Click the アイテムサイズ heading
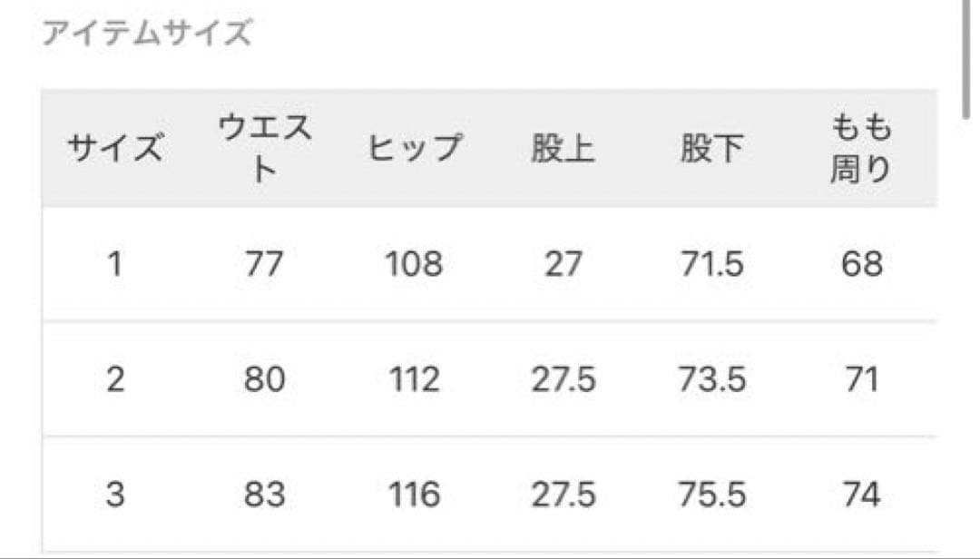Image resolution: width=980 pixels, height=559 pixels. coord(147,34)
